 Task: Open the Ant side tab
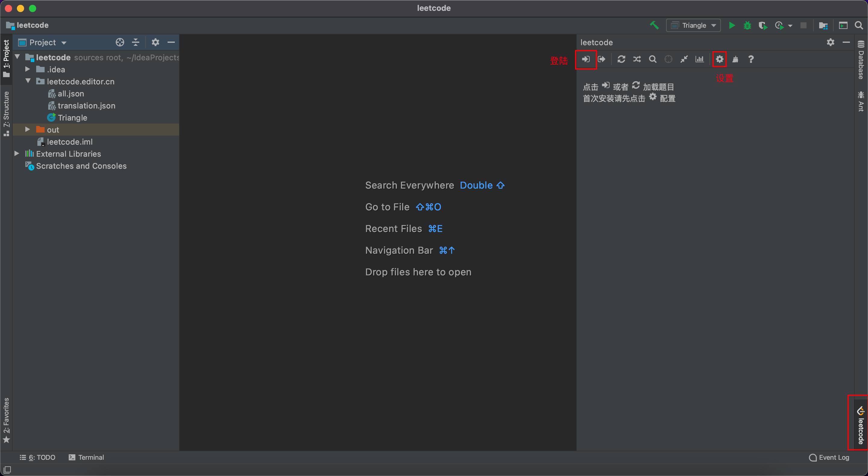click(861, 101)
